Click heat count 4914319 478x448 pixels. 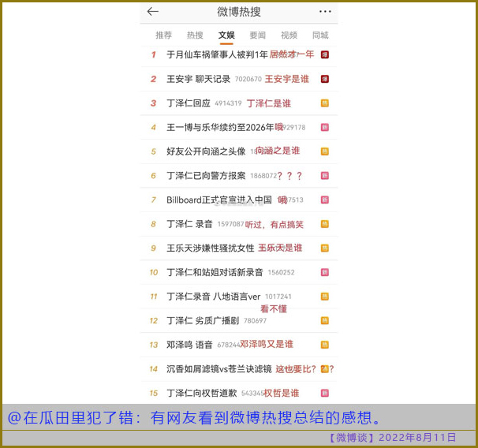228,103
